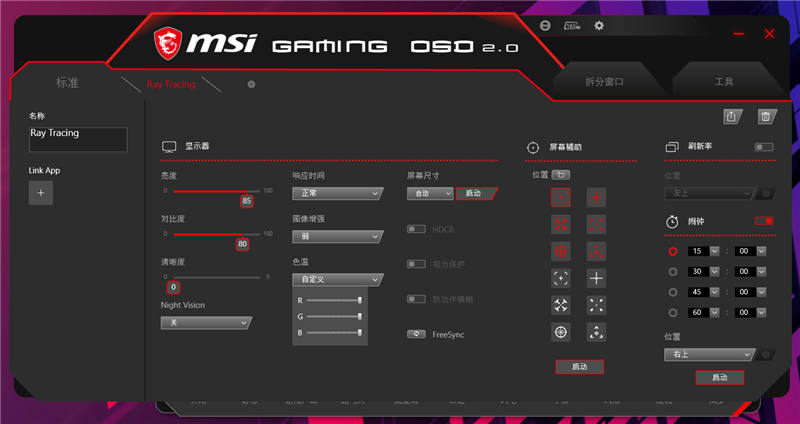Open settings gear in the title bar
The height and width of the screenshot is (424, 800).
click(x=599, y=26)
